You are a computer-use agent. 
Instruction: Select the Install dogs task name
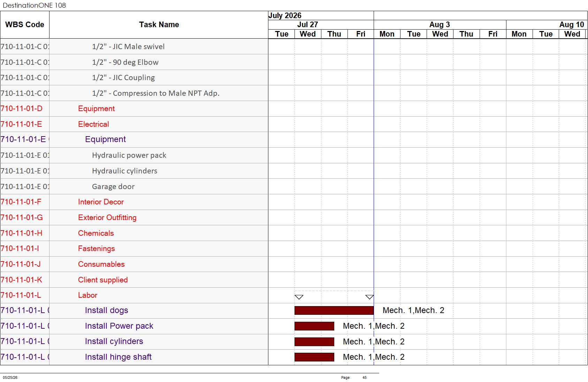[x=106, y=310]
